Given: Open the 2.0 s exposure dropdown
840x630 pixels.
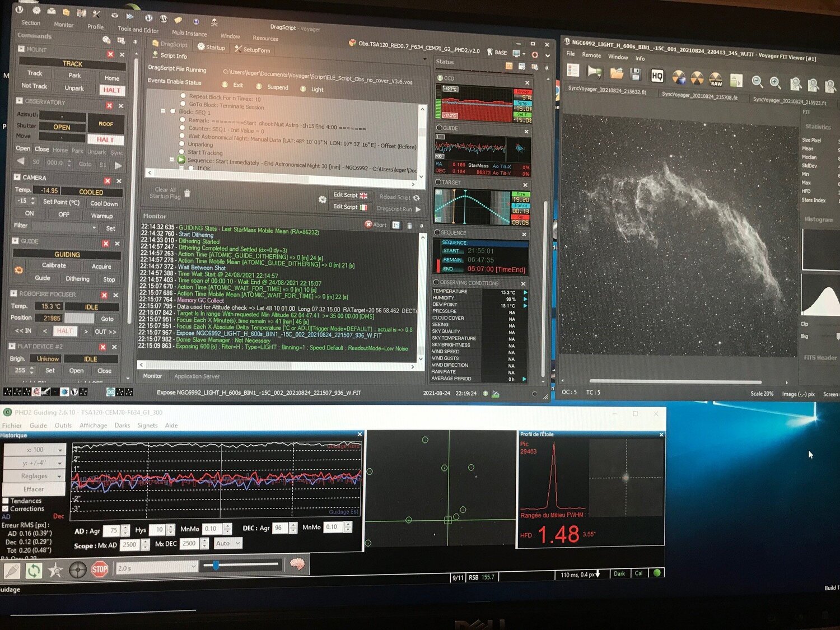Looking at the screenshot, I should [193, 567].
